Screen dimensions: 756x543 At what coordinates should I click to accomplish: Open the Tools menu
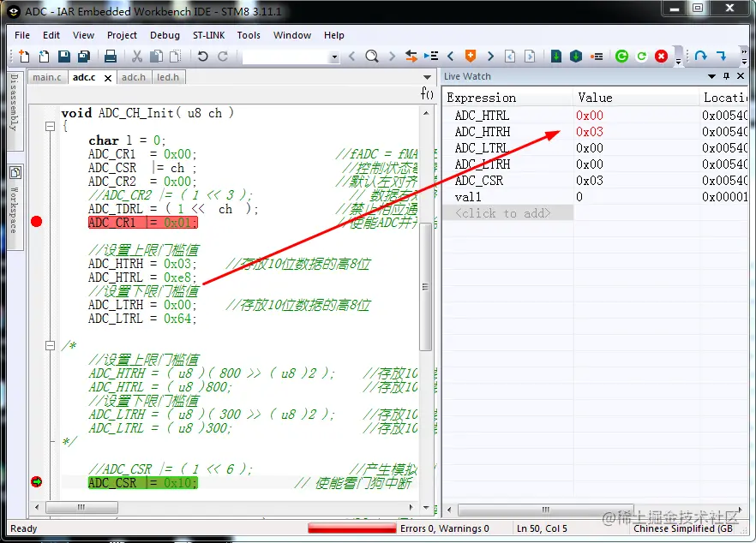click(249, 35)
